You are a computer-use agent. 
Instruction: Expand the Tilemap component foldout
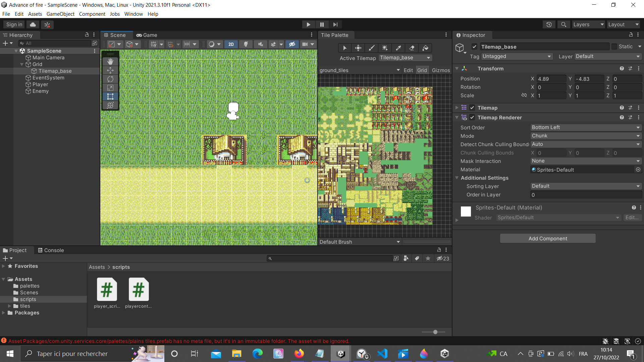point(457,108)
